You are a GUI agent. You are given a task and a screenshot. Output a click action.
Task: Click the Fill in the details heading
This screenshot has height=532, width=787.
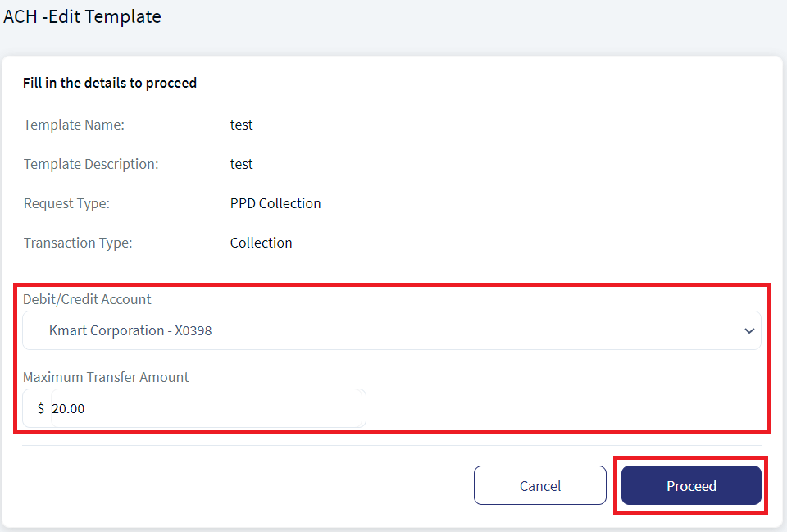coord(110,83)
